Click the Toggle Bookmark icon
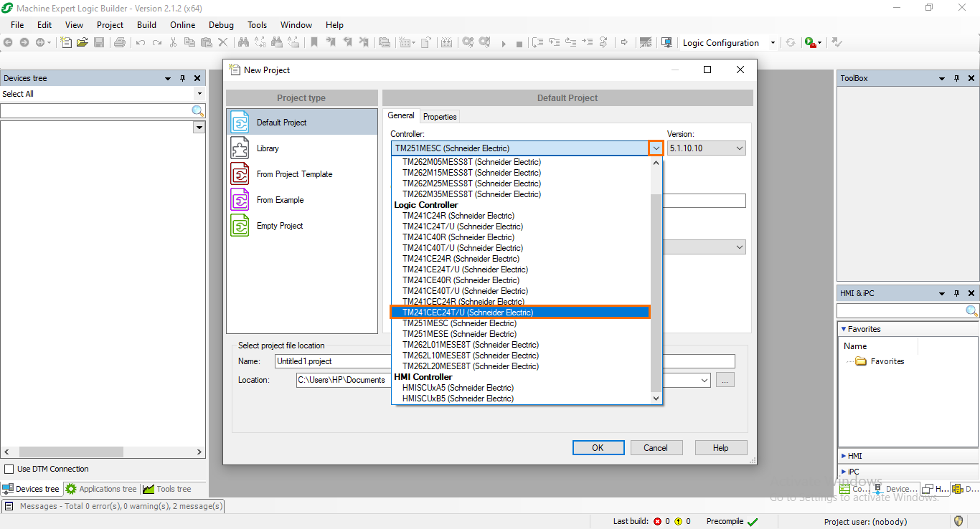 (x=314, y=42)
